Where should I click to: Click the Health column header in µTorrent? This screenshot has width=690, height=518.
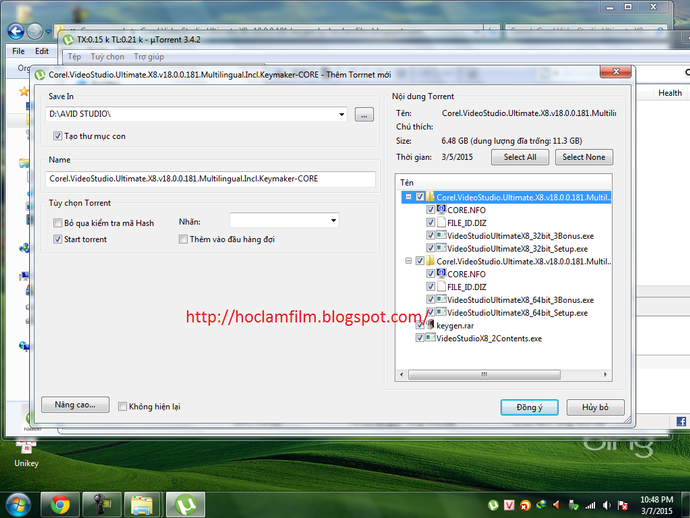pos(670,93)
